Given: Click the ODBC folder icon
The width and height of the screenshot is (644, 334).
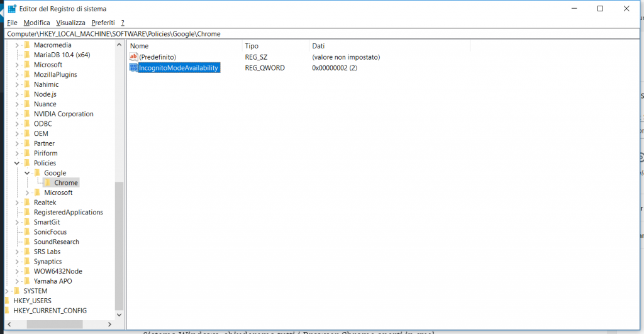Looking at the screenshot, I should tap(27, 124).
